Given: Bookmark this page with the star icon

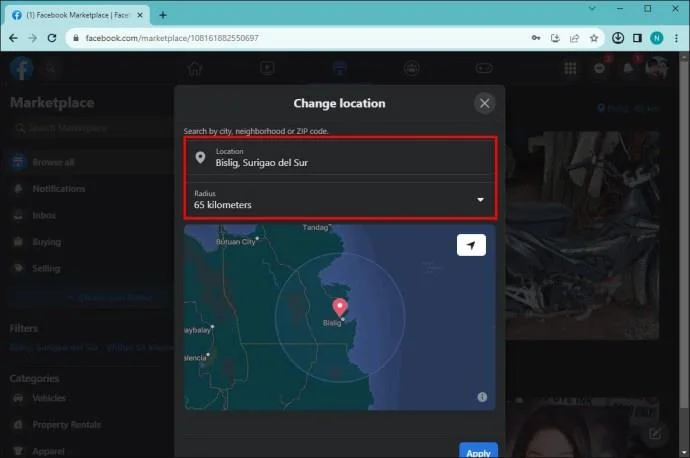Looking at the screenshot, I should pos(594,38).
